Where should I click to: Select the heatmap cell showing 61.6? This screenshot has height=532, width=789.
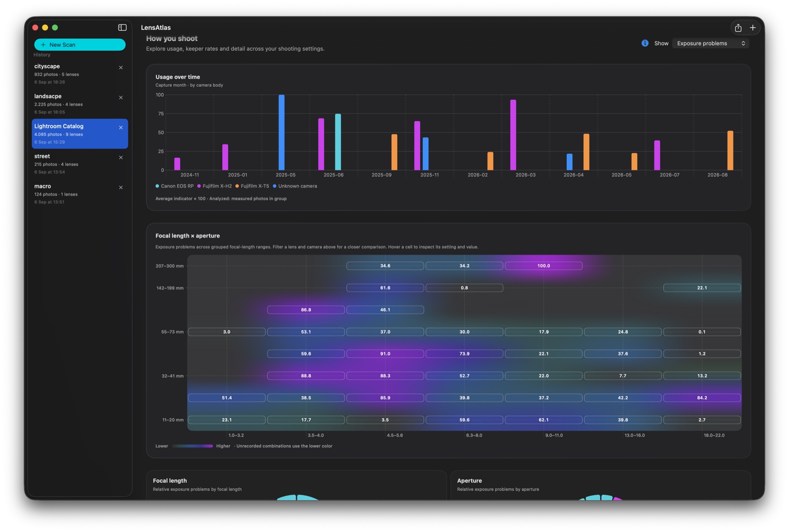(385, 288)
